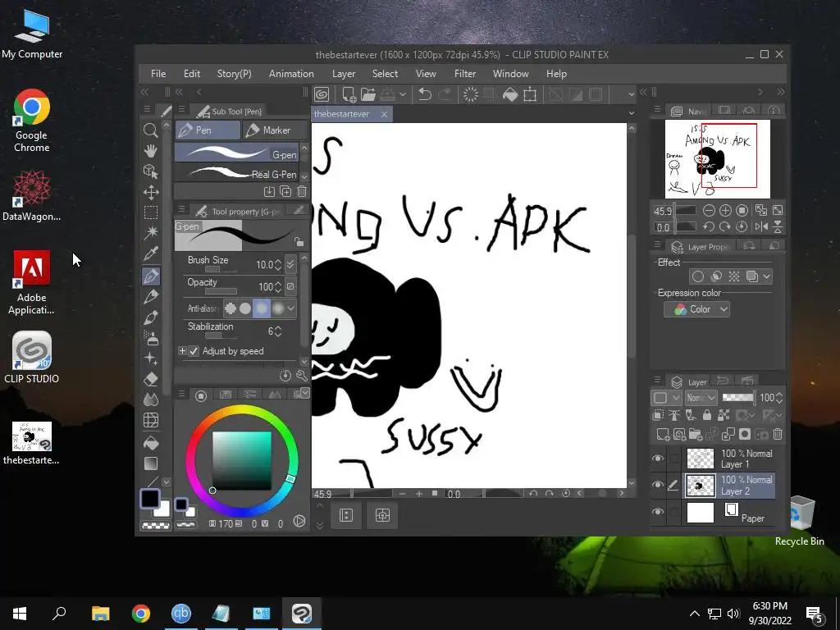Viewport: 840px width, 630px height.
Task: Toggle Lock layer icon in Layer panel
Action: pos(707,414)
